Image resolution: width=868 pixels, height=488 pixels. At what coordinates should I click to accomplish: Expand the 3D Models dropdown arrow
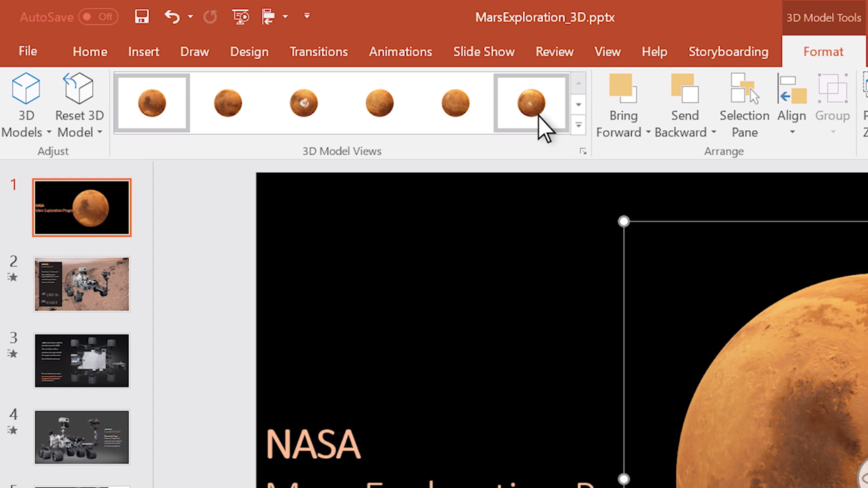(x=49, y=133)
